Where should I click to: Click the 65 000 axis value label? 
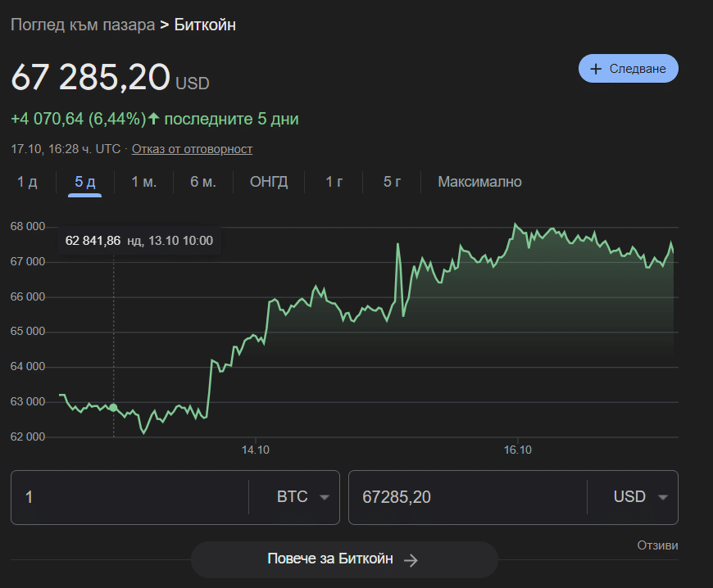click(28, 331)
